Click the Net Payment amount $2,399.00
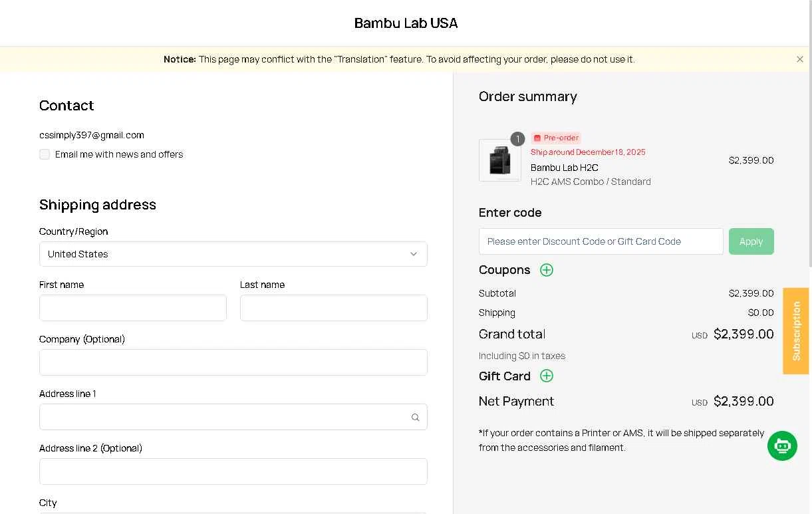Screen dimensions: 812x514 tap(744, 401)
